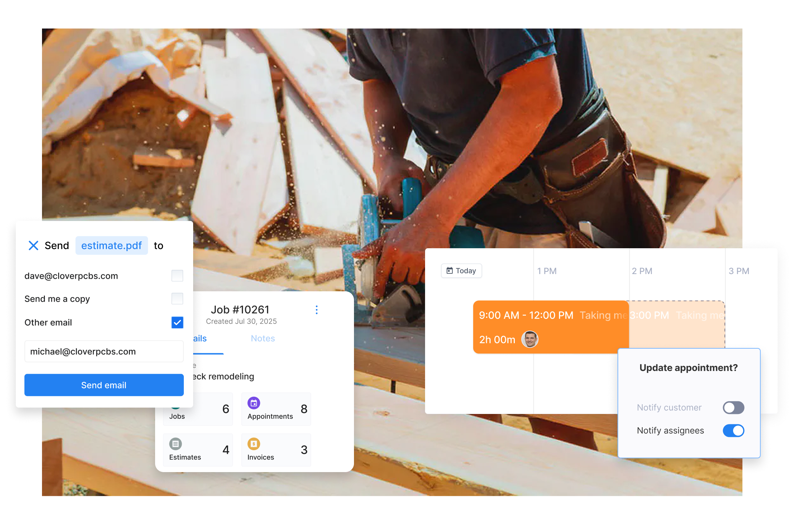Open the Job #10261 three-dot menu

316,310
